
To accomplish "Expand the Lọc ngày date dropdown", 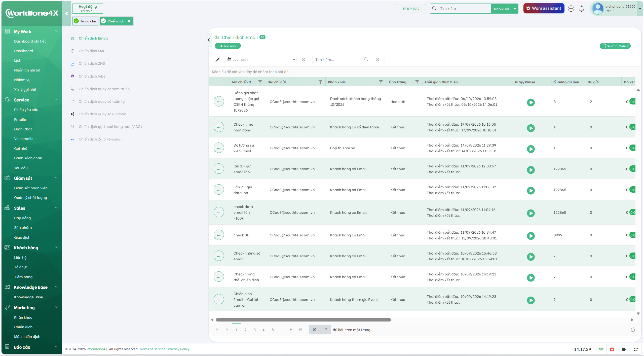I will coord(294,59).
